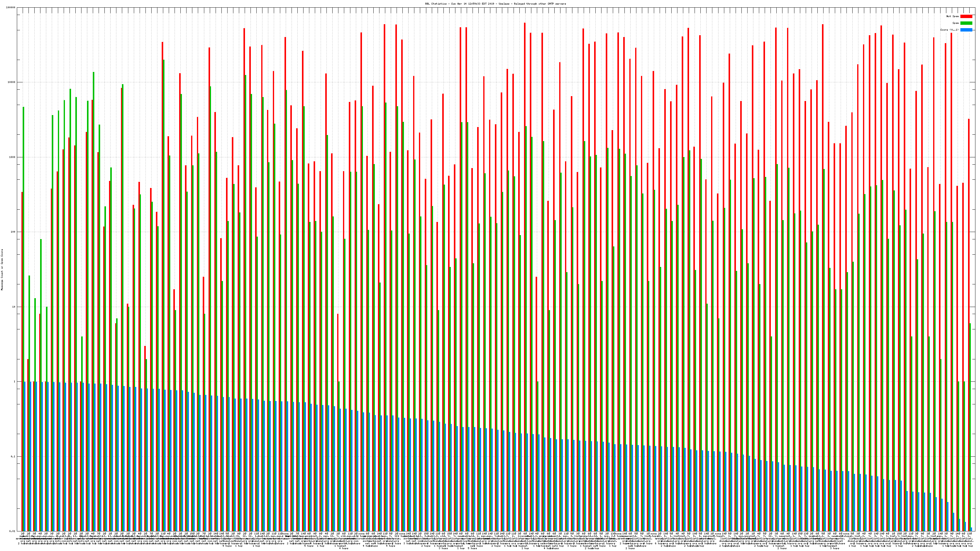Click the 0.1 y-axis tick label

13,456
